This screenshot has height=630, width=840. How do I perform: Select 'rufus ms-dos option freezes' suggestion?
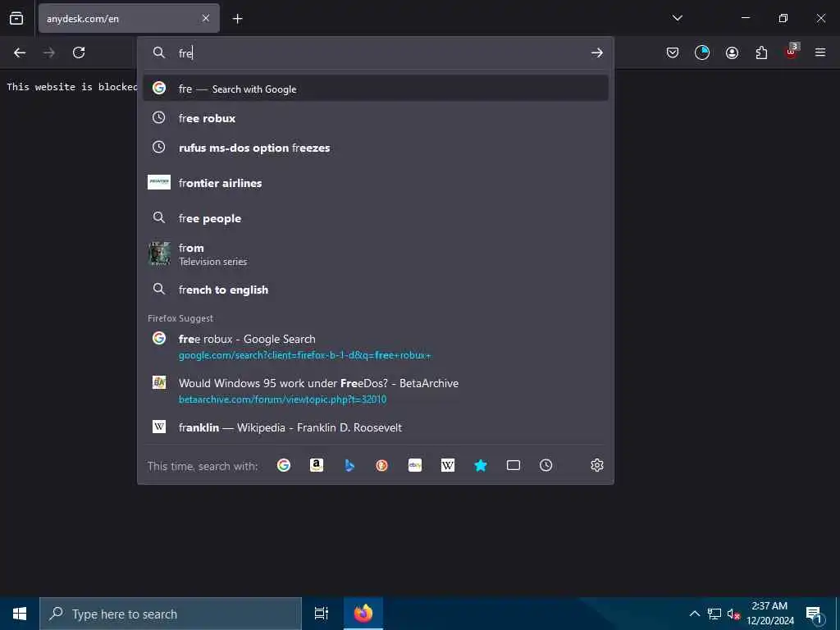(375, 148)
